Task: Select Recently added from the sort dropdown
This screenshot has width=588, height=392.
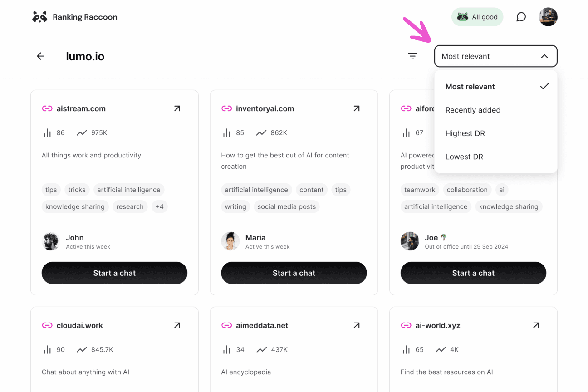Action: (x=473, y=110)
